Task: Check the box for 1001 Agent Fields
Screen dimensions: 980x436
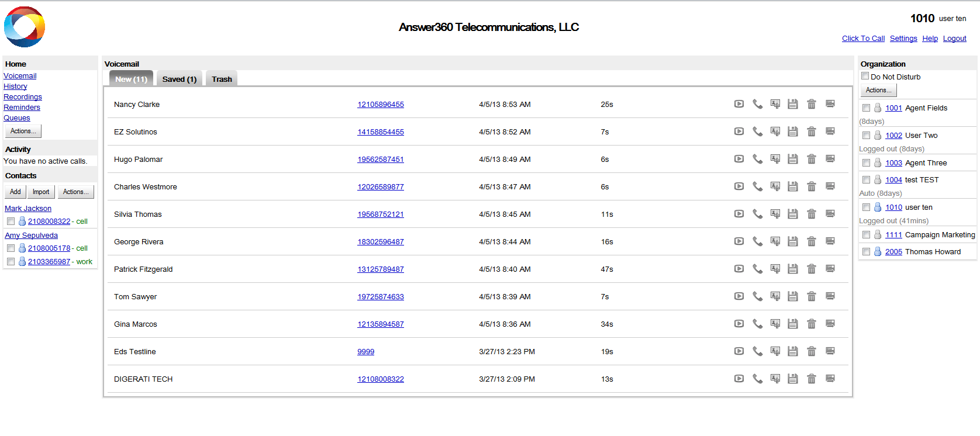Action: [x=867, y=108]
